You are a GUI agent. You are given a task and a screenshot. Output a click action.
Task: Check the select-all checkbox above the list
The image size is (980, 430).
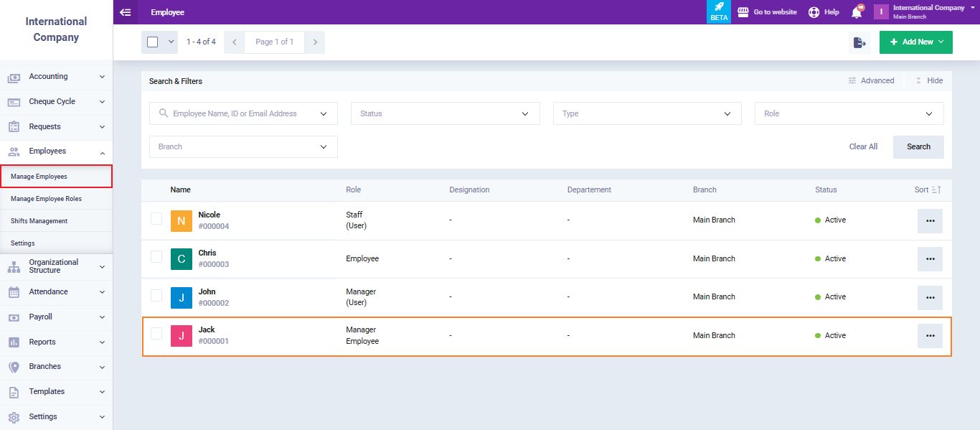point(153,42)
